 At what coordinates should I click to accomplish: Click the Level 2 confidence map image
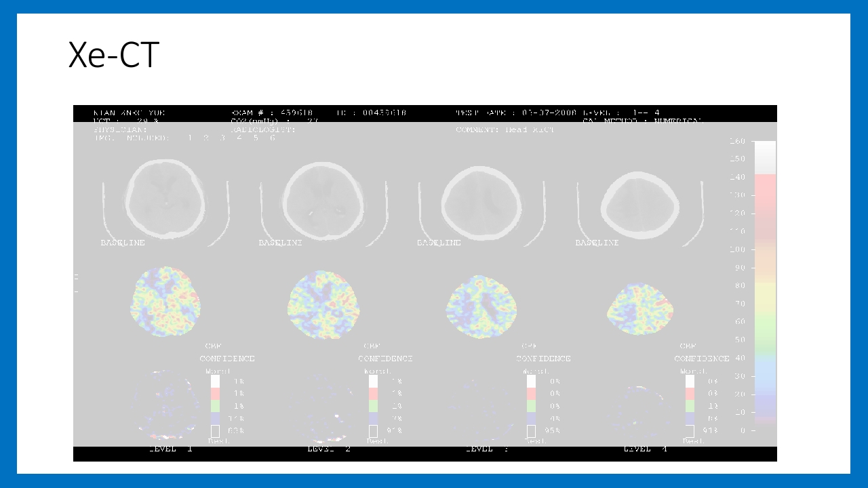coord(325,407)
